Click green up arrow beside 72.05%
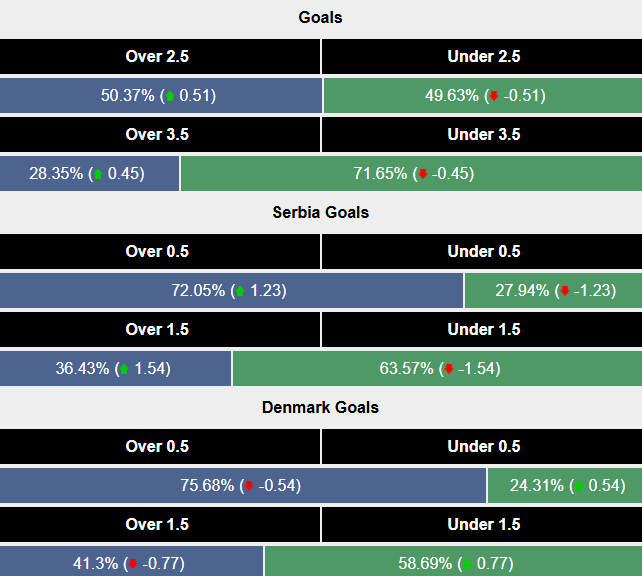642x576 pixels. pos(239,292)
